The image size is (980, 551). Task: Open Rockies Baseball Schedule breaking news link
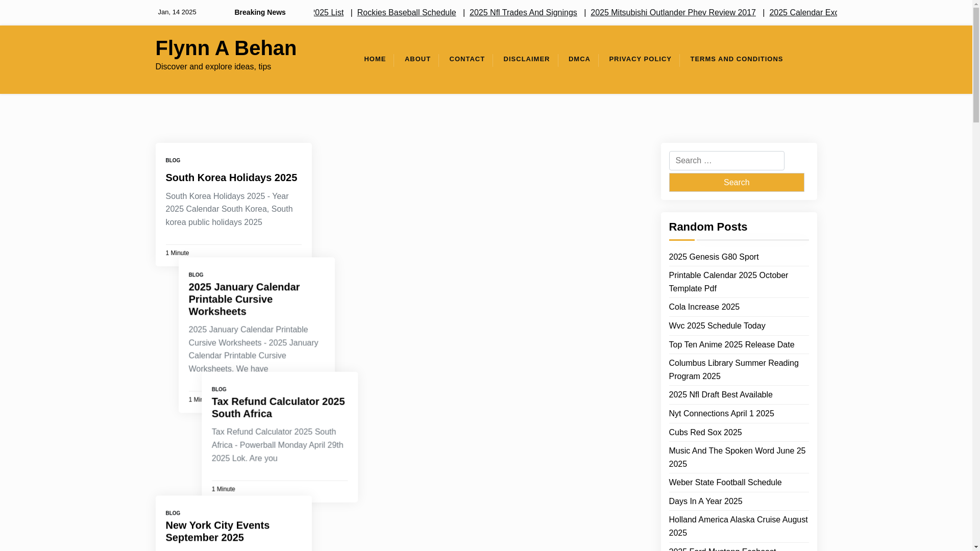click(406, 12)
